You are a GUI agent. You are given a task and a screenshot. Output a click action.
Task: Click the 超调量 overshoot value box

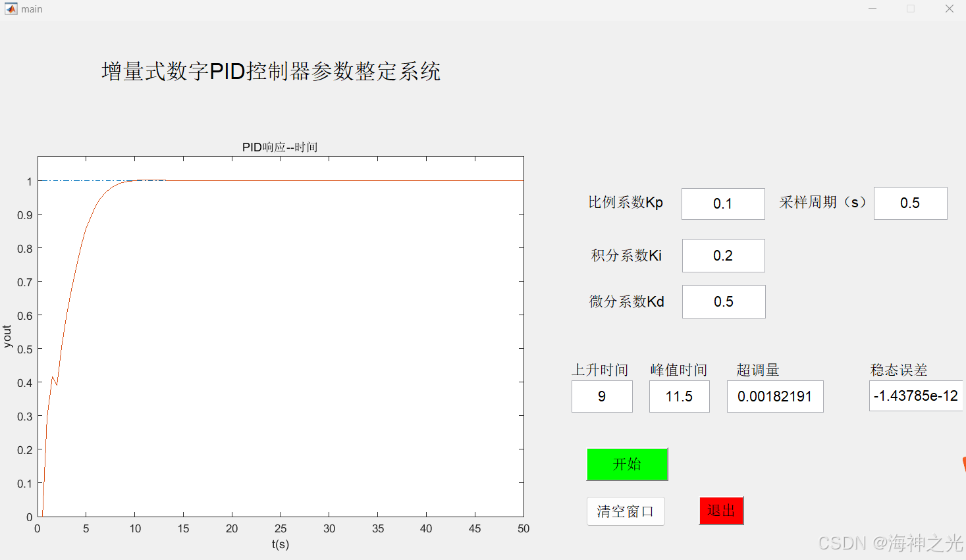[x=774, y=396]
